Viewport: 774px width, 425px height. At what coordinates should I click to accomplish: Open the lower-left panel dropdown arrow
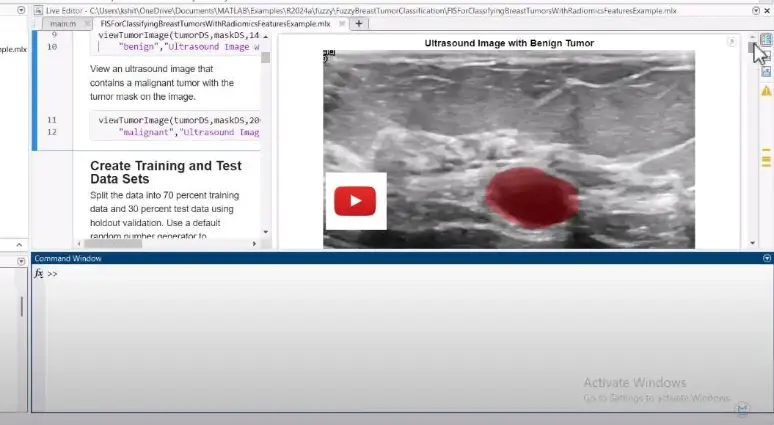point(21,260)
